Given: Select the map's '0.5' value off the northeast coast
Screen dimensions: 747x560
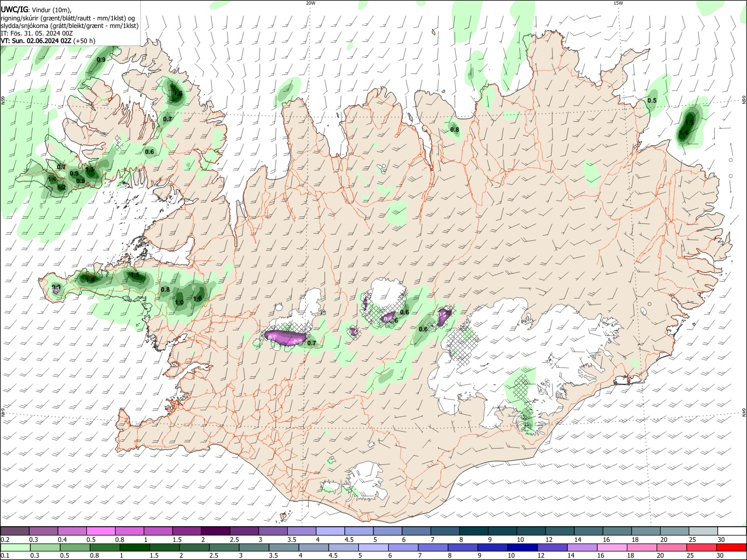Looking at the screenshot, I should point(652,100).
